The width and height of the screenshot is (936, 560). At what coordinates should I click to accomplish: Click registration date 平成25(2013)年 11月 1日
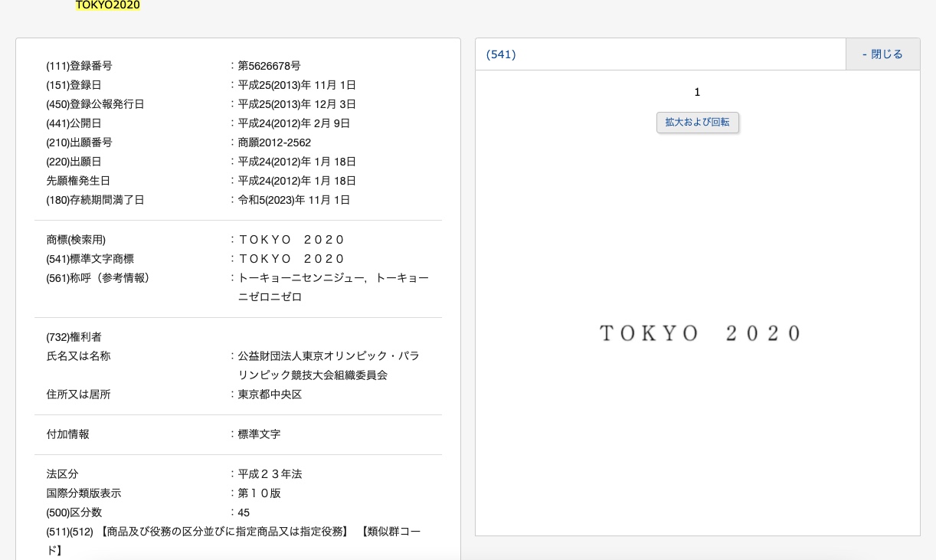pyautogui.click(x=296, y=85)
